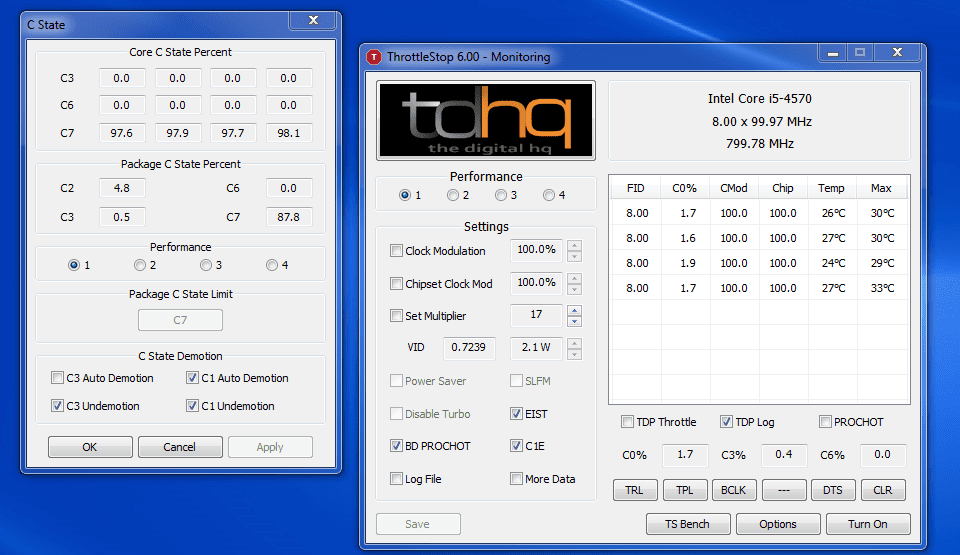Decrease the Set Multiplier value with down arrow
The height and width of the screenshot is (555, 960).
point(574,321)
